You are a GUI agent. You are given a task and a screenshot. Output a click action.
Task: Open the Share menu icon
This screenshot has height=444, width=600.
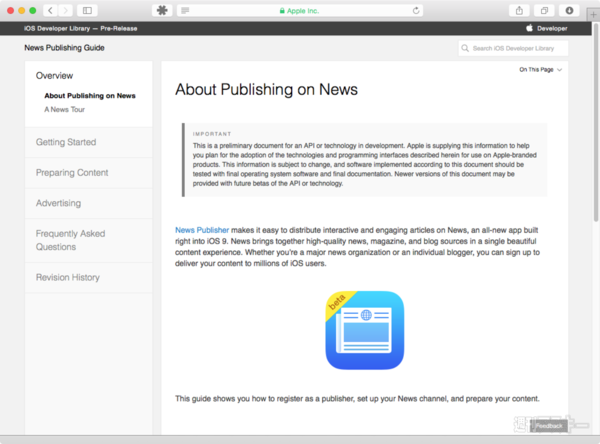tap(519, 10)
